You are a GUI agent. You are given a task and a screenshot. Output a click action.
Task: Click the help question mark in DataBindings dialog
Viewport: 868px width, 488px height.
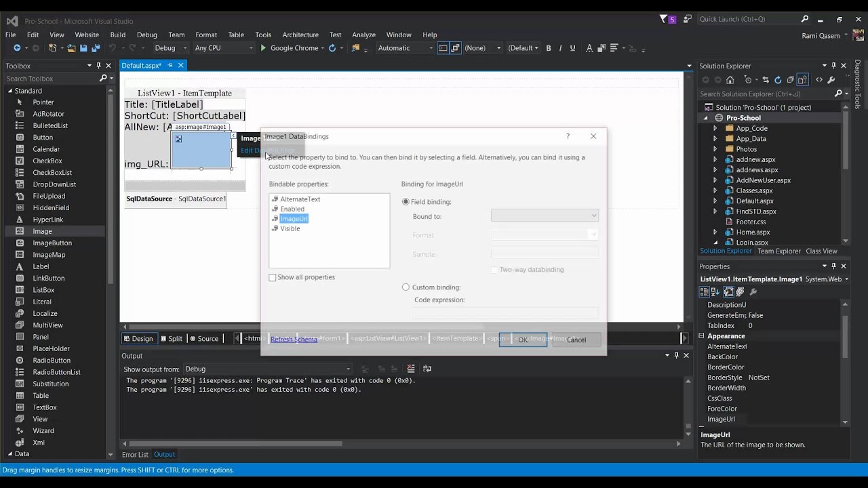[568, 136]
